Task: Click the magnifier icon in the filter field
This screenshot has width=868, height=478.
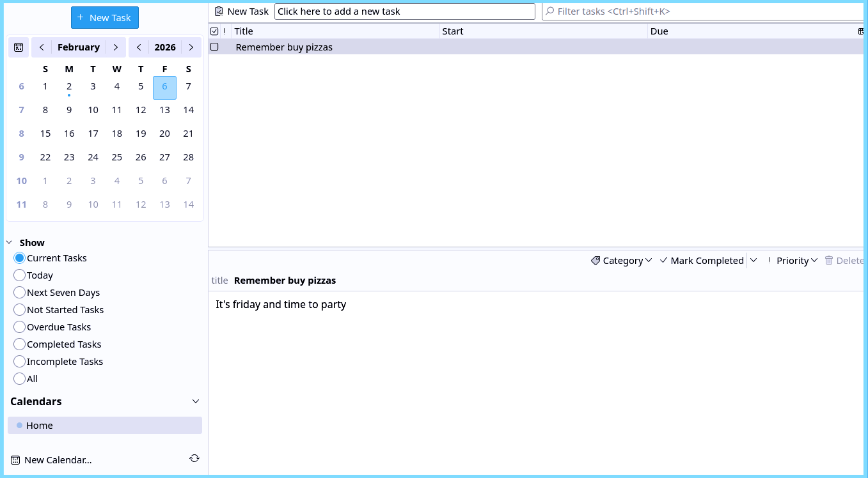Action: tap(550, 11)
